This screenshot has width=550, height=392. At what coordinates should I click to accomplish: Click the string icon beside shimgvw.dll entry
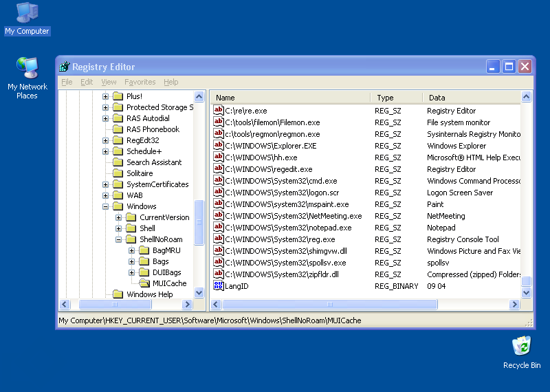pos(218,250)
